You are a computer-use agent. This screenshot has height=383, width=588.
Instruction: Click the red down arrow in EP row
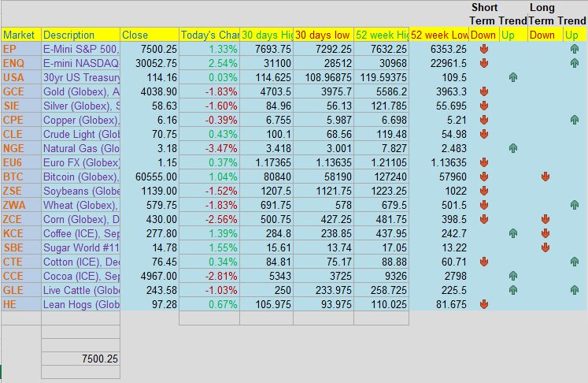(x=484, y=49)
